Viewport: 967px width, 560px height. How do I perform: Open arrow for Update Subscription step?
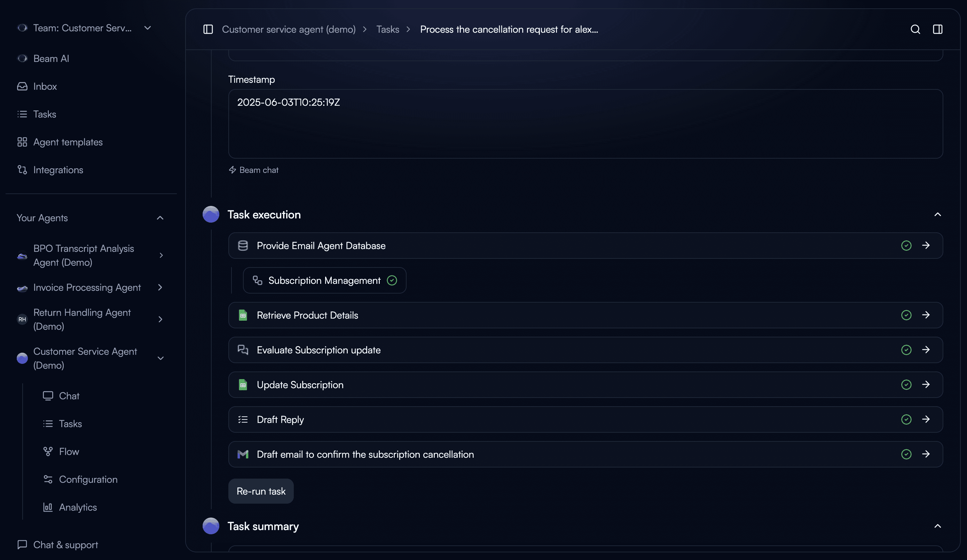coord(926,385)
